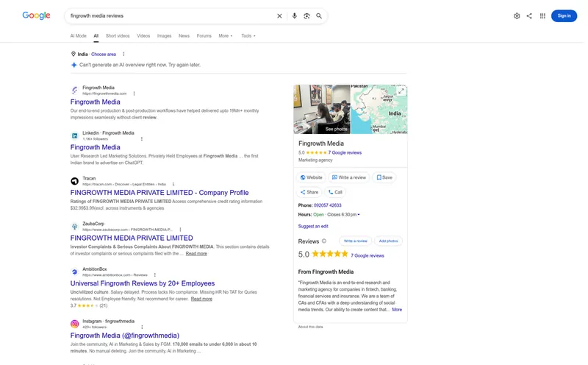
Task: Open options menu for ZaubaCorp result
Action: tap(180, 230)
